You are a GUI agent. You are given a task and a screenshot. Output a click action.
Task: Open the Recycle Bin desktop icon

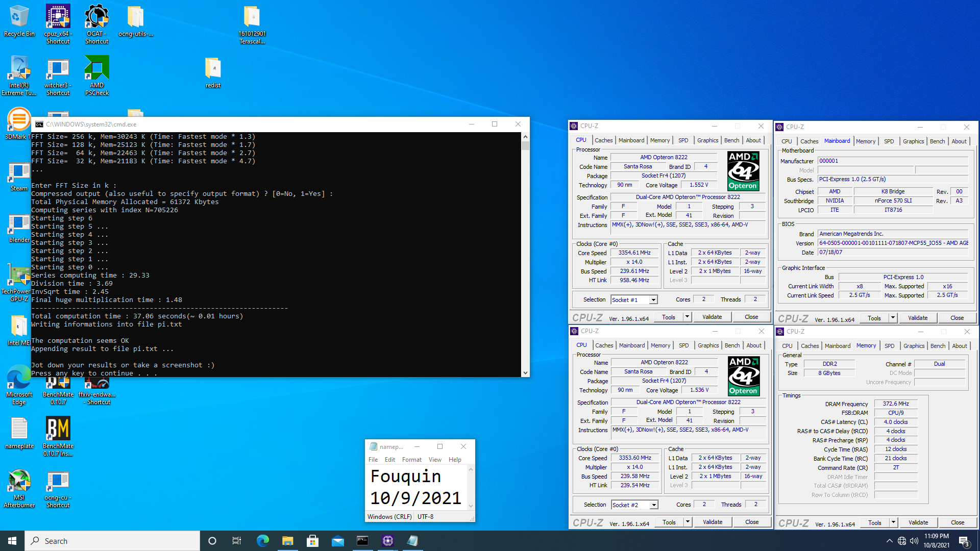19,21
